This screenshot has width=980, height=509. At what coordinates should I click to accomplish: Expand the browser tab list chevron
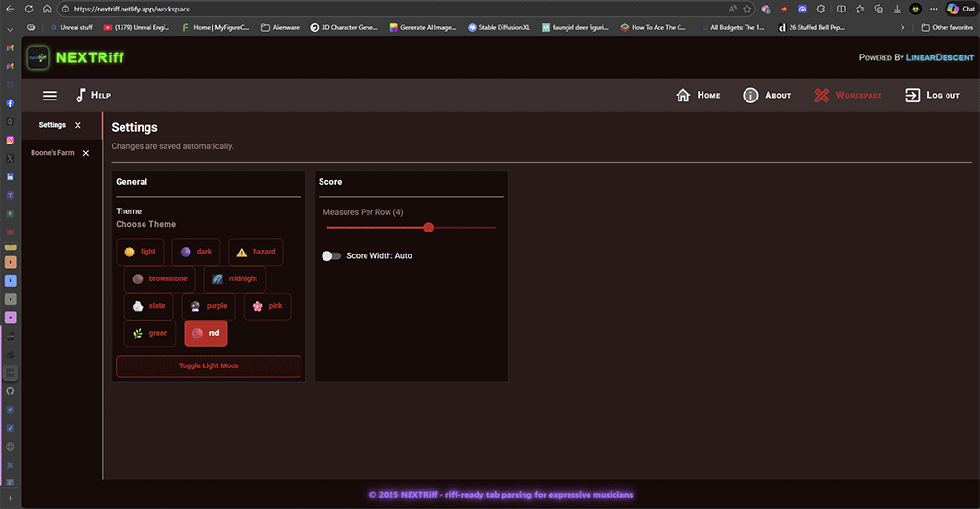(10, 28)
